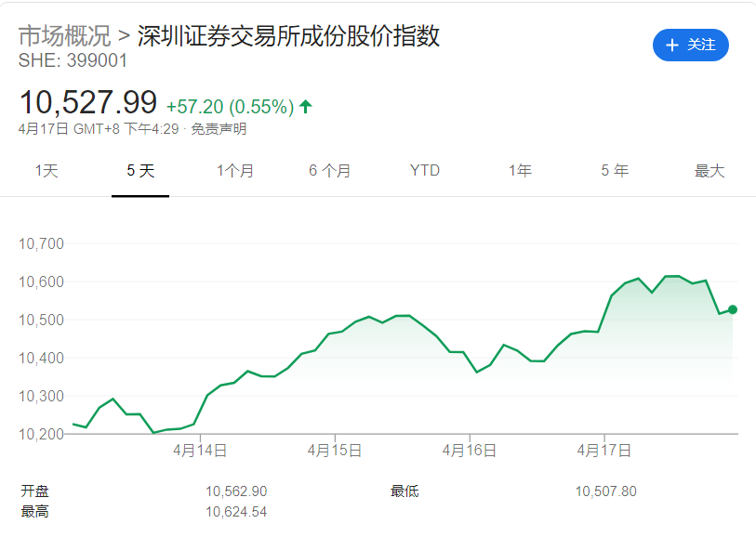Switch to the 1年 chart view
This screenshot has height=550, width=756.
tap(520, 171)
